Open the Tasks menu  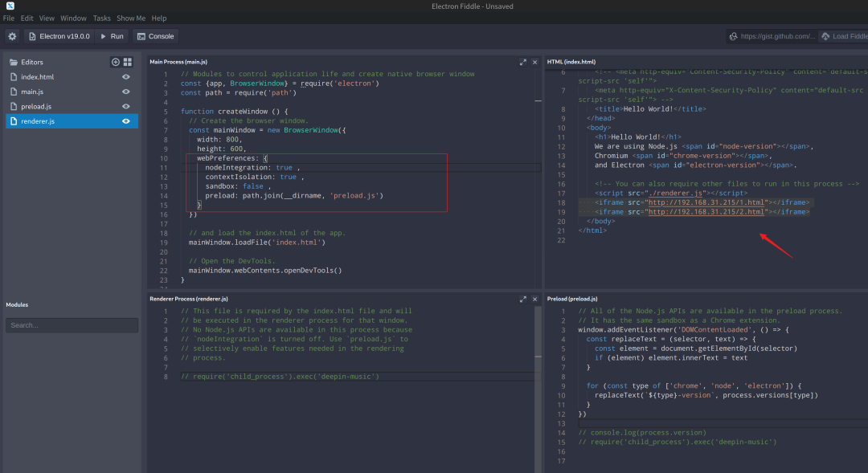click(101, 18)
